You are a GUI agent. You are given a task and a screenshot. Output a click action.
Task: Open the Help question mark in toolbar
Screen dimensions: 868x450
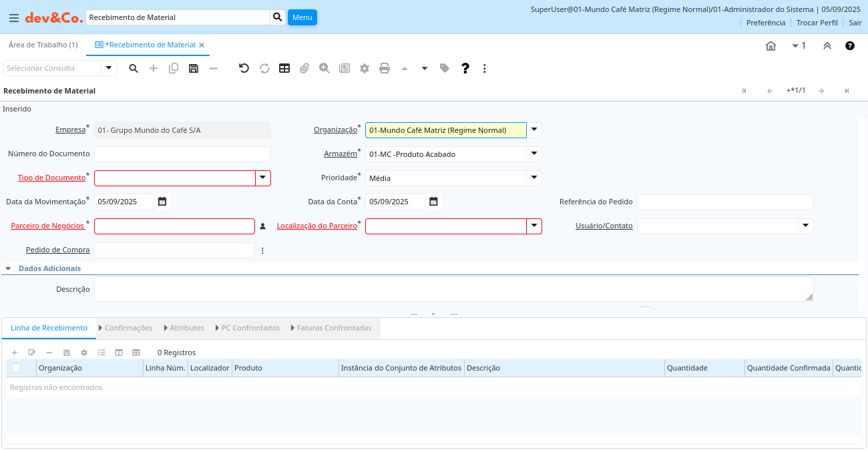click(x=465, y=68)
